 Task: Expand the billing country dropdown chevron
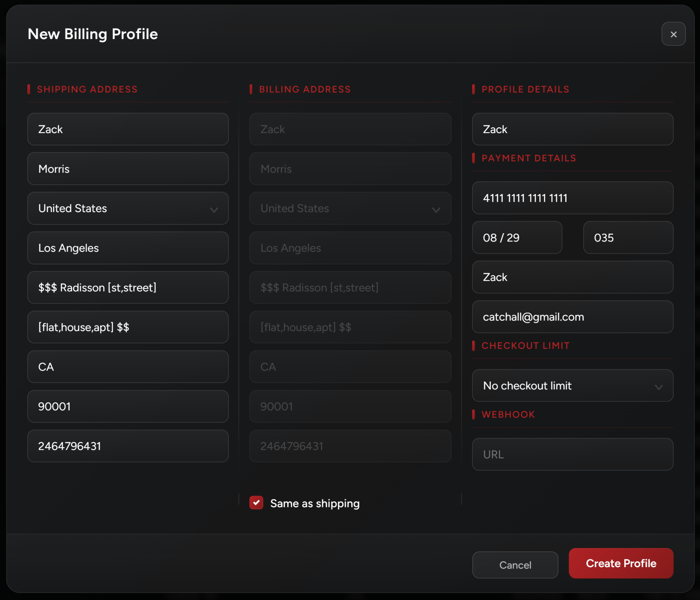[436, 210]
